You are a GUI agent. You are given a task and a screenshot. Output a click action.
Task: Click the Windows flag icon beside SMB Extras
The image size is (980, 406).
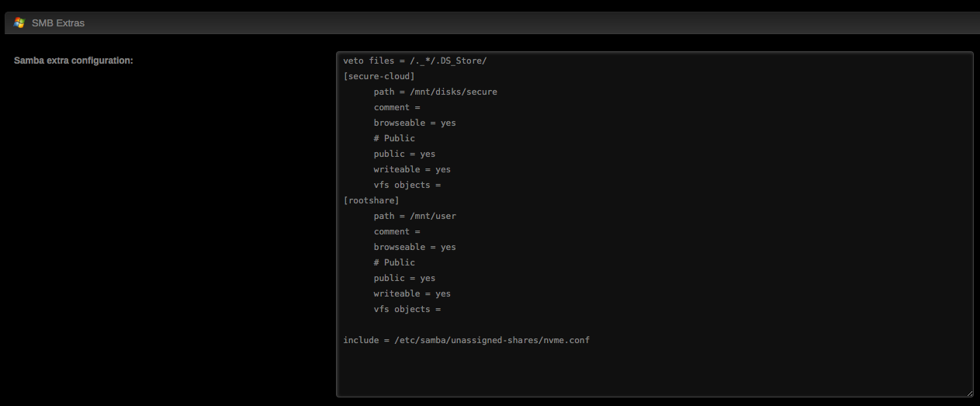point(19,23)
